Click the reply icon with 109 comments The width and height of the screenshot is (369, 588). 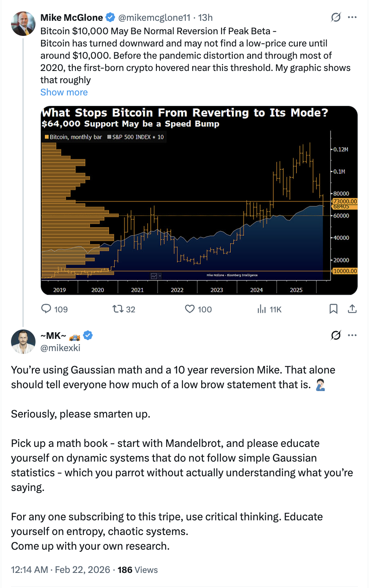click(x=47, y=309)
